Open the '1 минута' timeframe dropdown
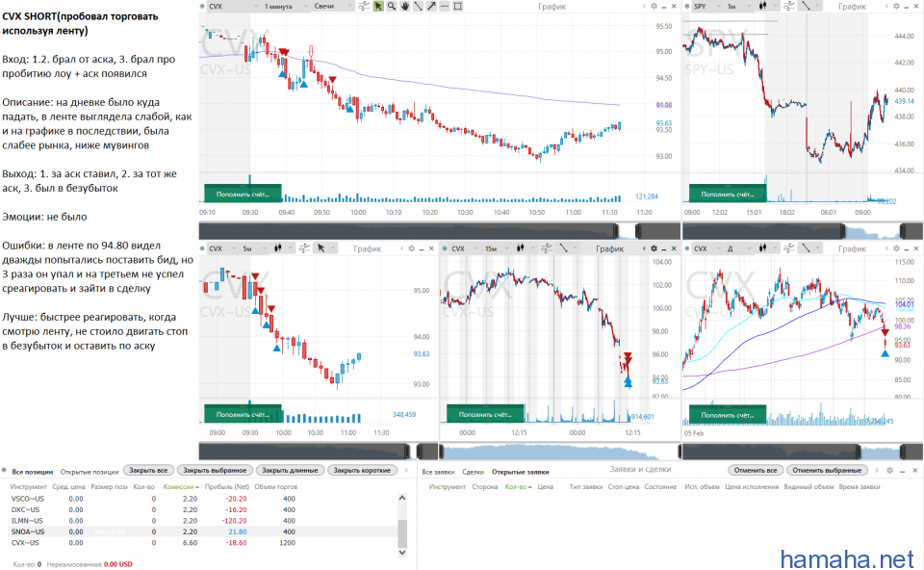 tap(285, 7)
